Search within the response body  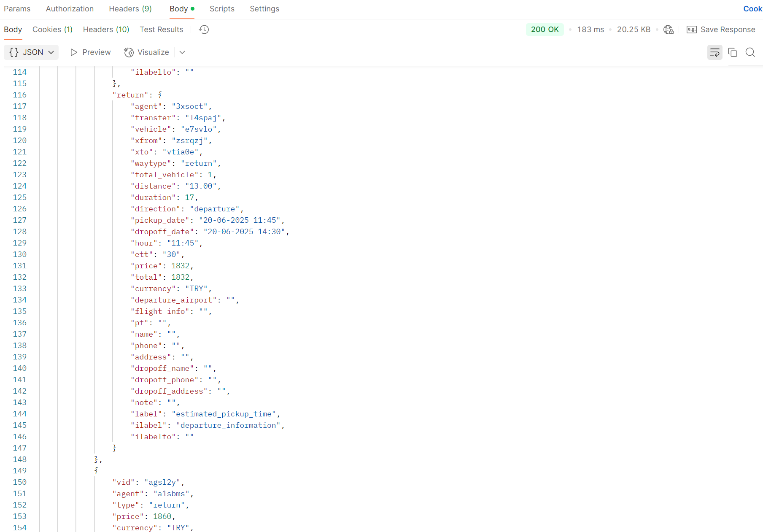[750, 52]
